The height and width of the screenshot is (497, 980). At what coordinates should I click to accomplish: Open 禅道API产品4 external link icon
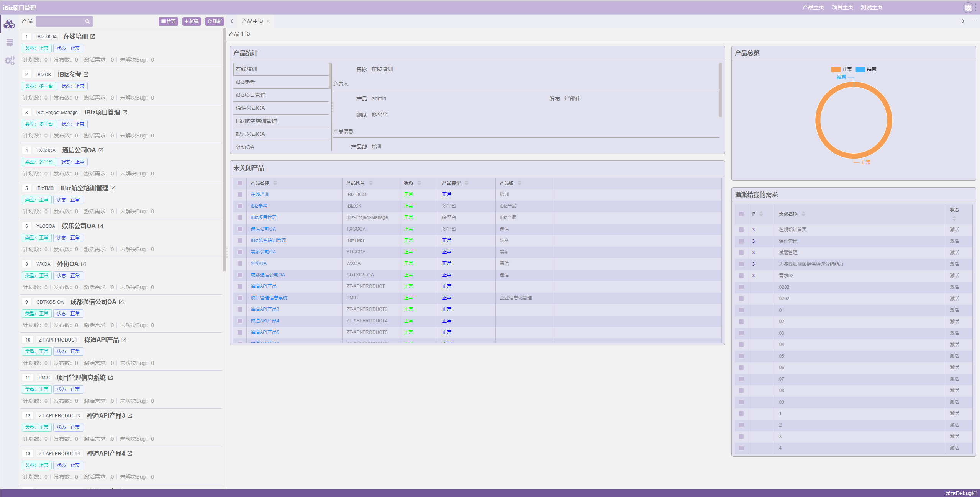(130, 454)
